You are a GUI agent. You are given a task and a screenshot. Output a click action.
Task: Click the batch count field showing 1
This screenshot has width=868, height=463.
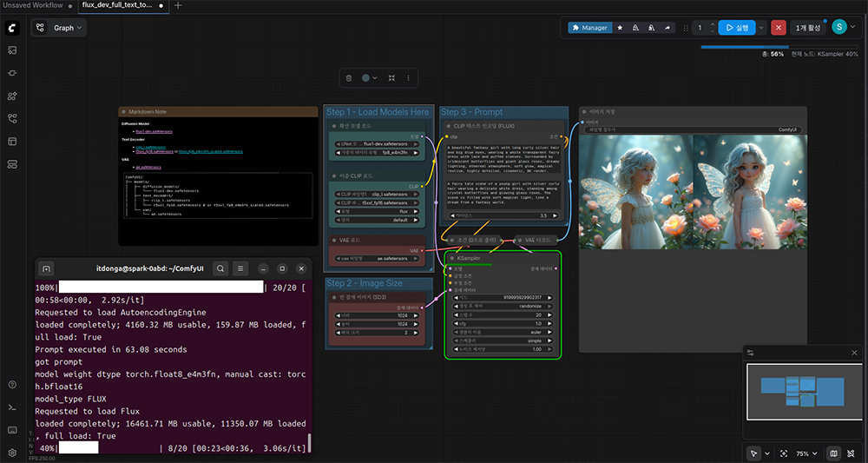[700, 28]
